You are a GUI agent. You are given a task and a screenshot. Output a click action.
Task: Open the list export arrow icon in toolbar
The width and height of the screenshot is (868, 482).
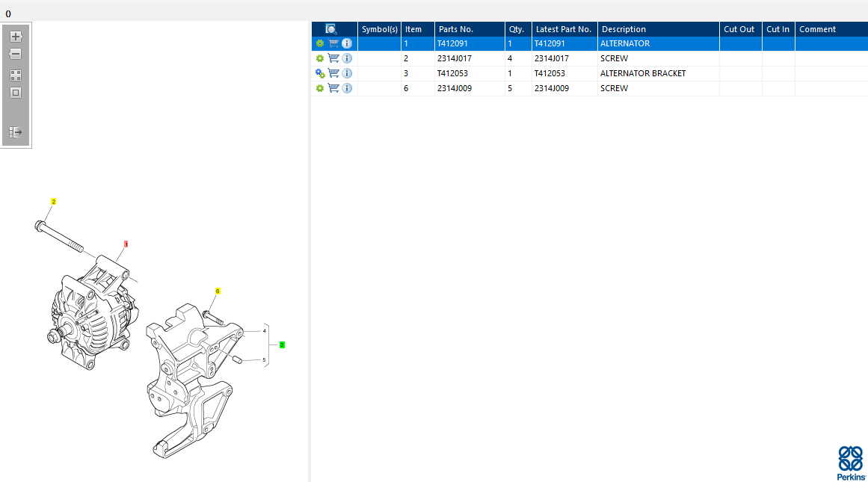(16, 132)
